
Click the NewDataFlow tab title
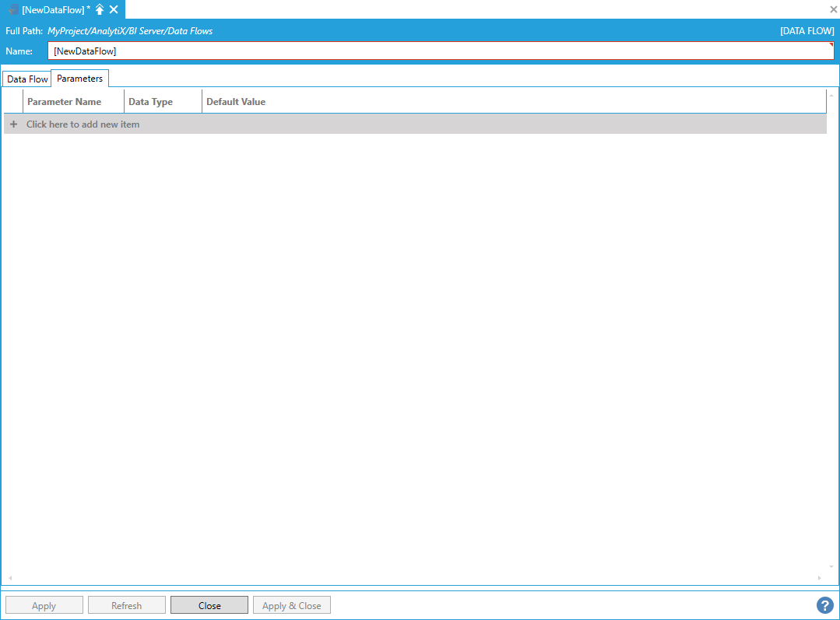point(53,9)
